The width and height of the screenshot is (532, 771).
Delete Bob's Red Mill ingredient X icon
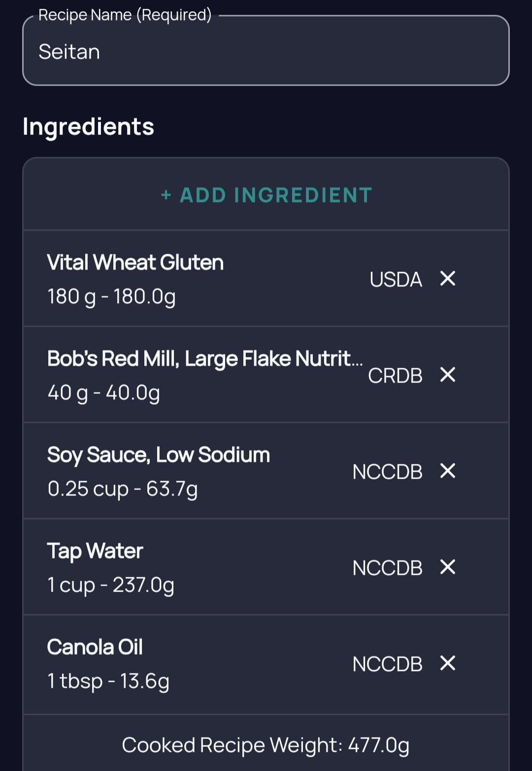click(448, 375)
